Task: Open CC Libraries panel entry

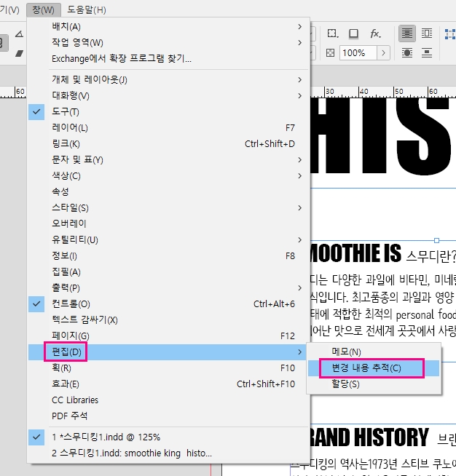Action: [x=75, y=400]
